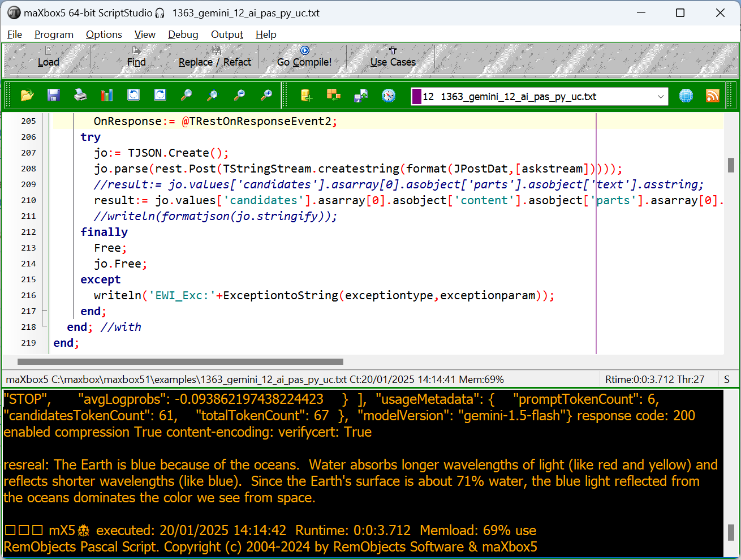Click the second magnifier icon

coord(213,96)
